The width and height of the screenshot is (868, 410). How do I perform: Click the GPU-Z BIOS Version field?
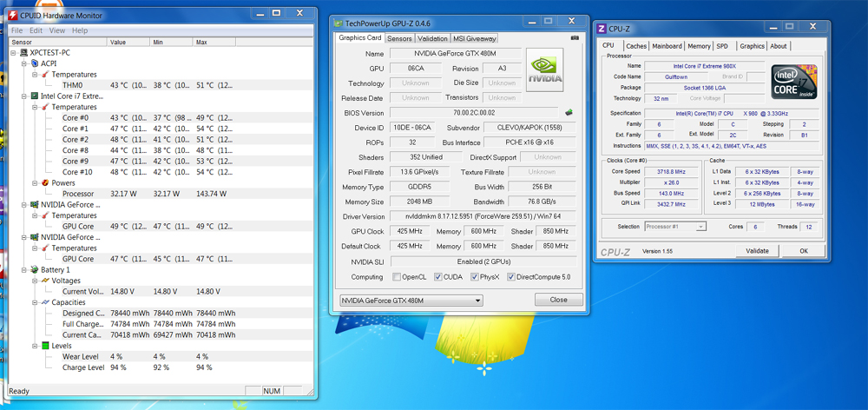point(474,113)
